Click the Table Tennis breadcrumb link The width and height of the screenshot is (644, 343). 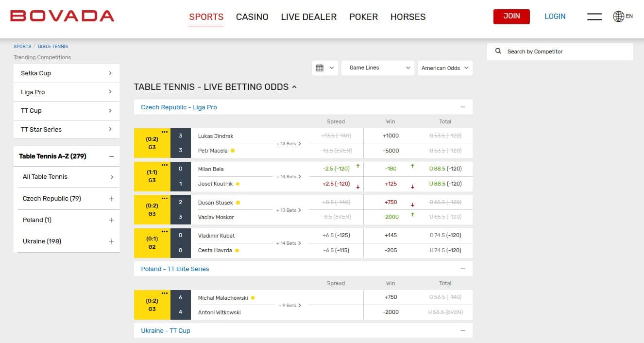click(x=53, y=47)
